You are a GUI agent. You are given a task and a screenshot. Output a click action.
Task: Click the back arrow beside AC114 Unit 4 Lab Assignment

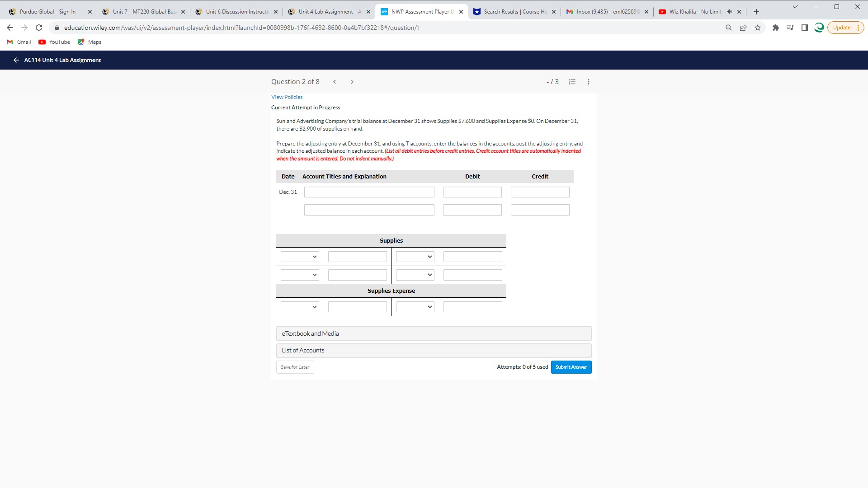16,60
